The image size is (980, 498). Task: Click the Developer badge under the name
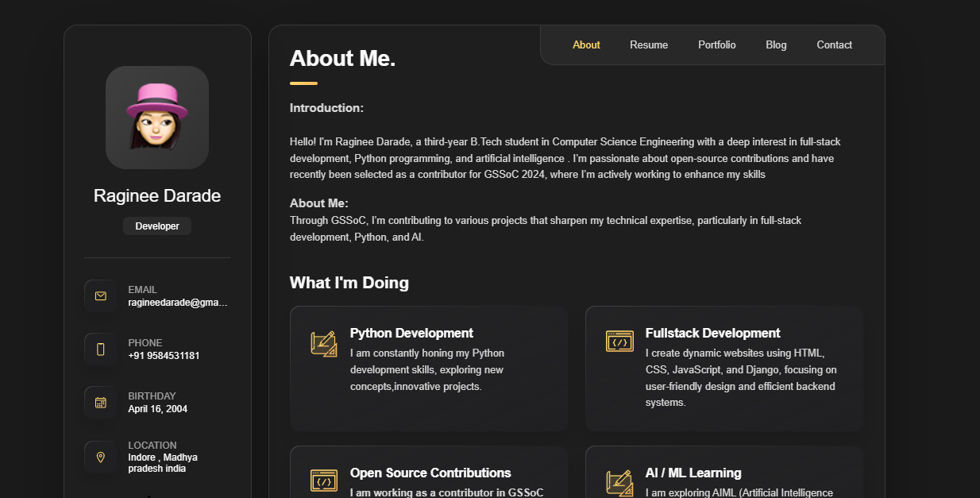pos(157,226)
